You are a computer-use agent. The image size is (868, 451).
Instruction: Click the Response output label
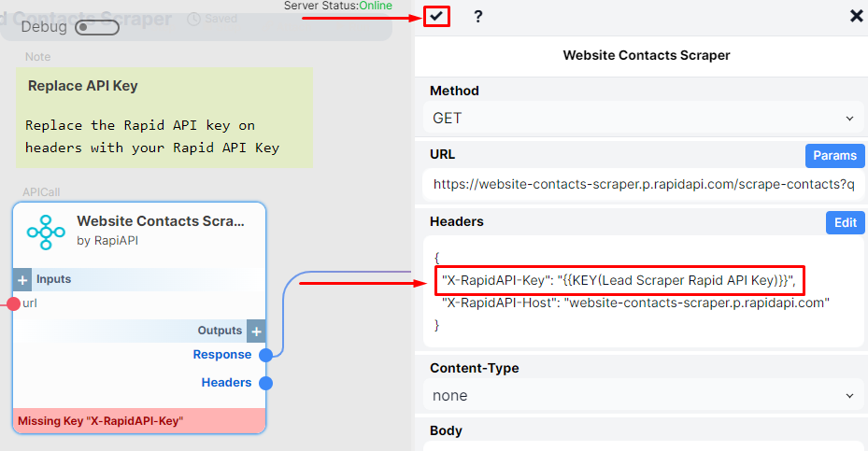(x=222, y=355)
